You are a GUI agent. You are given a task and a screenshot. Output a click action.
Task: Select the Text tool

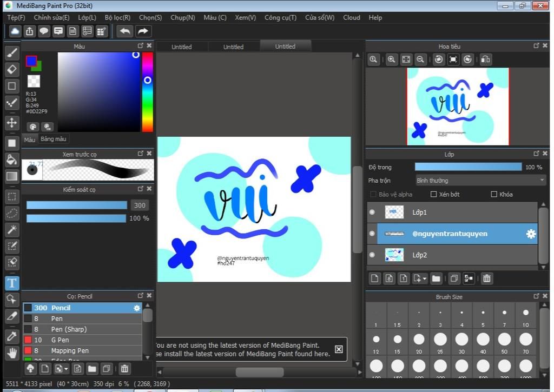point(12,283)
